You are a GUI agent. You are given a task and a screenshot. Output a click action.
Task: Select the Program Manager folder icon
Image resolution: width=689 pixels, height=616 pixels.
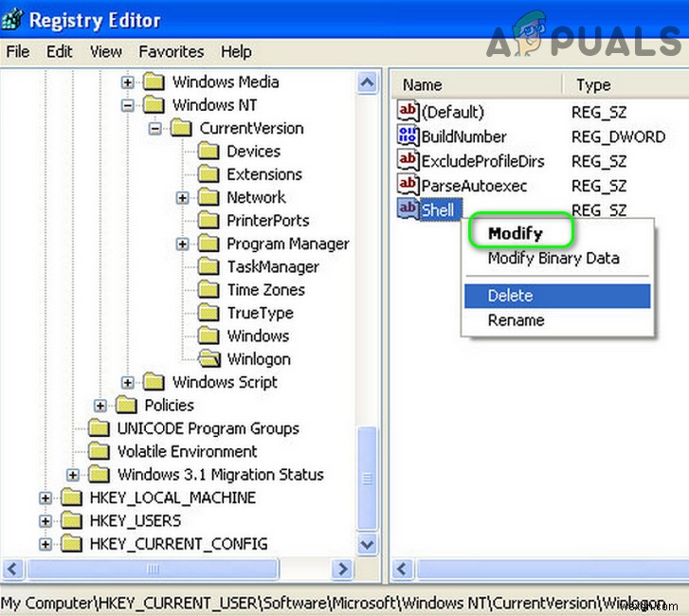tap(209, 244)
